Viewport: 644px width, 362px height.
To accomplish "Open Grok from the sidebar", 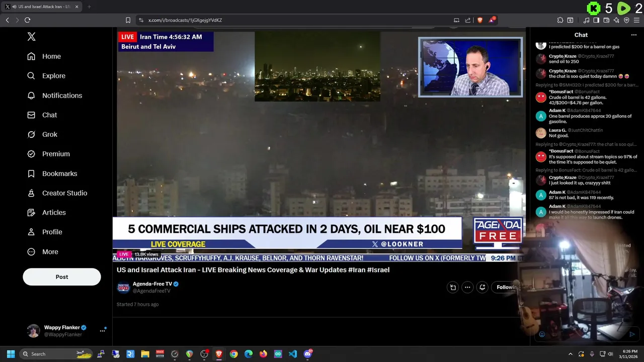I will pos(42,135).
